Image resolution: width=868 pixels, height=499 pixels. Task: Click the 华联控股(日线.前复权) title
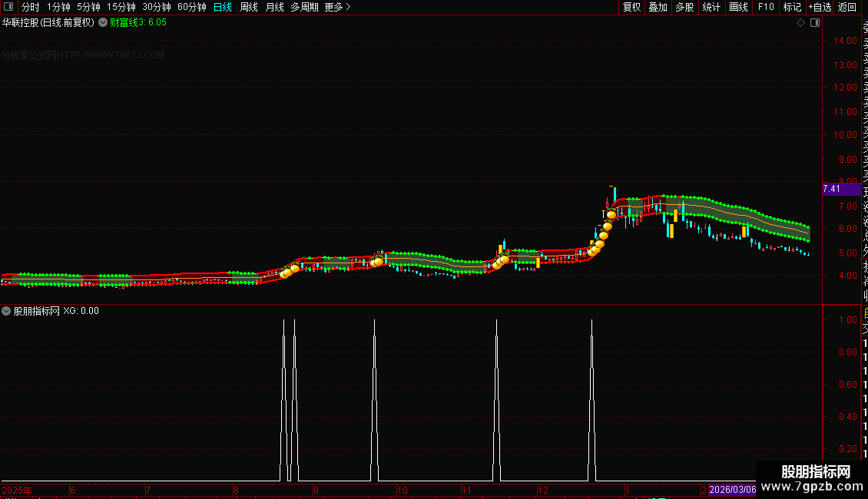tap(48, 22)
